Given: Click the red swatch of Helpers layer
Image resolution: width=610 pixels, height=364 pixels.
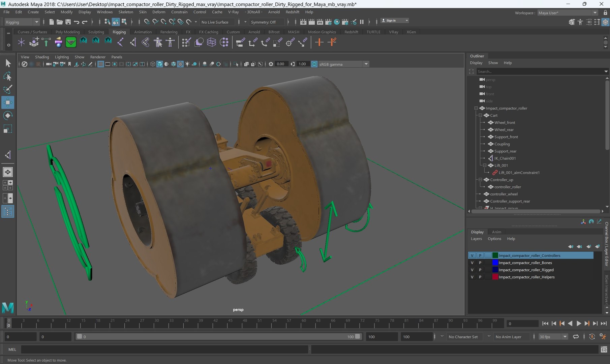Looking at the screenshot, I should tap(495, 277).
